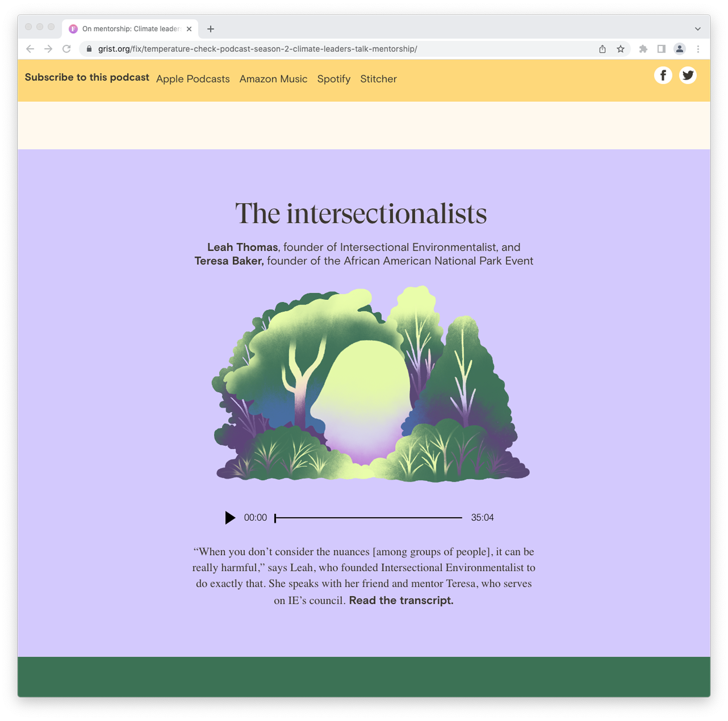Open the Apple Podcasts link
The height and width of the screenshot is (721, 728).
click(193, 79)
